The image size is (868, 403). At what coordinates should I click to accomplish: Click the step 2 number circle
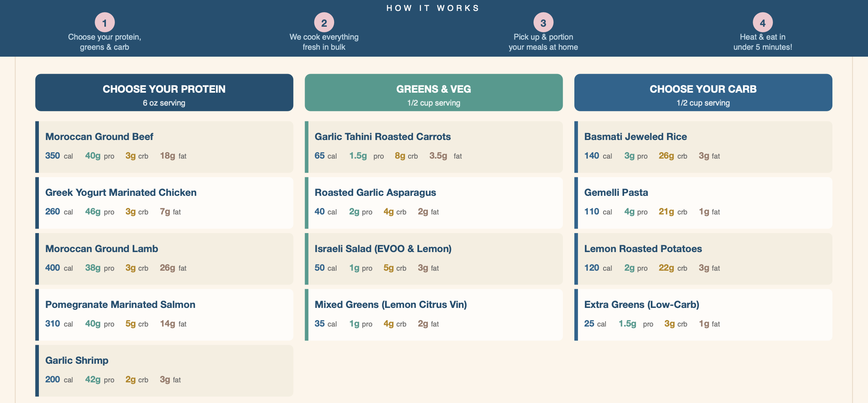[324, 23]
